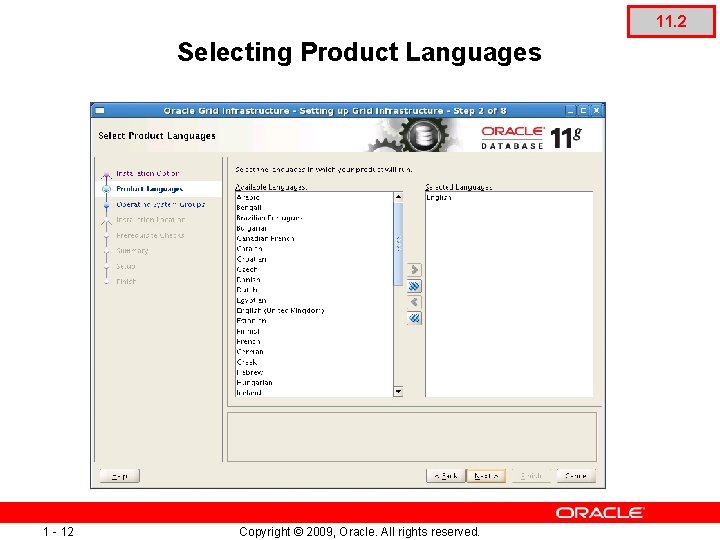Minimize the Oracle Grid Infrastructure installer window

click(570, 111)
